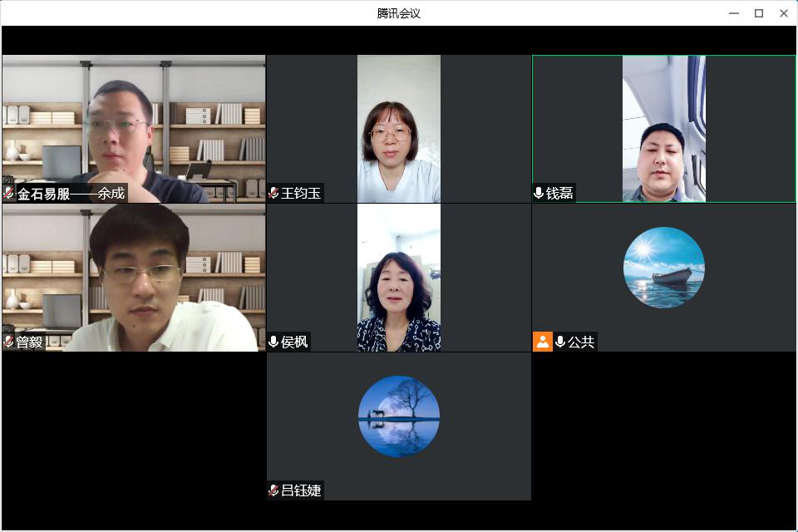Click the orange host badge beside 公共
The width and height of the screenshot is (798, 532).
click(543, 342)
